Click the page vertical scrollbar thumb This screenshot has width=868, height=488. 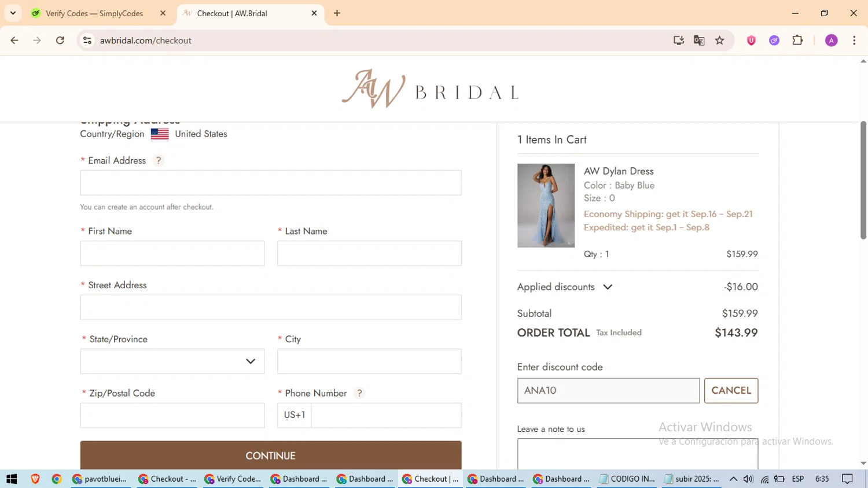(x=863, y=180)
